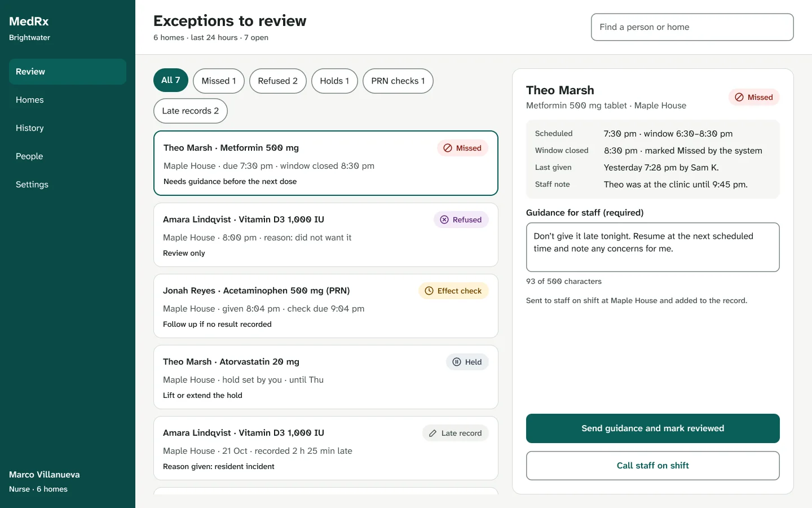Send guidance and mark reviewed

point(653,428)
